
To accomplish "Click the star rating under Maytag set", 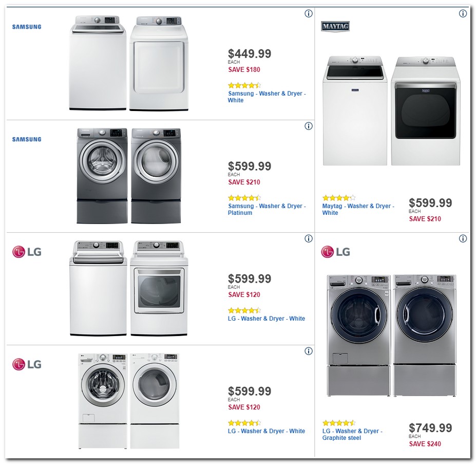I will tap(339, 197).
